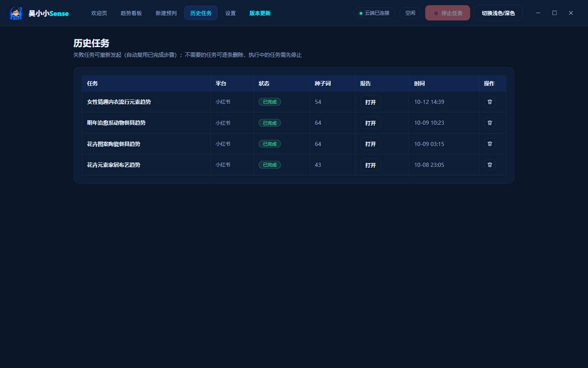
Task: Delete the 花卉元素家居布艺趋势 task via trash icon
Action: [x=490, y=165]
